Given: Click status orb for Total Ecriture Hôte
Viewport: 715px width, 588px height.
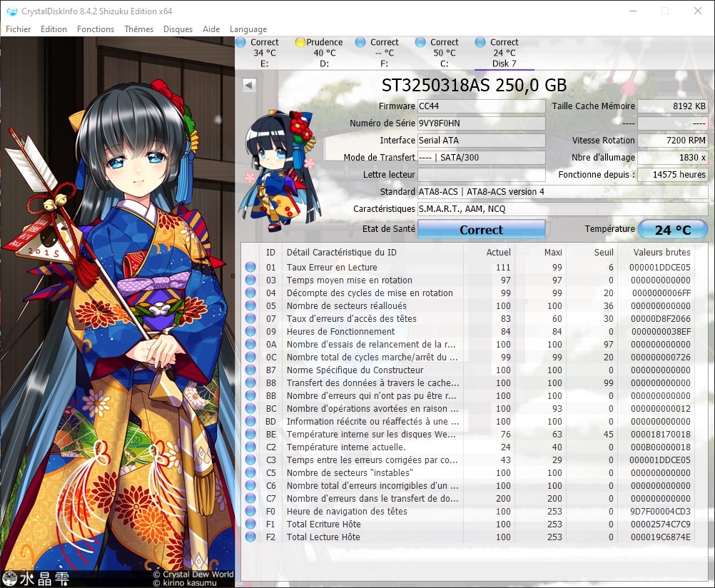Looking at the screenshot, I should pos(250,524).
